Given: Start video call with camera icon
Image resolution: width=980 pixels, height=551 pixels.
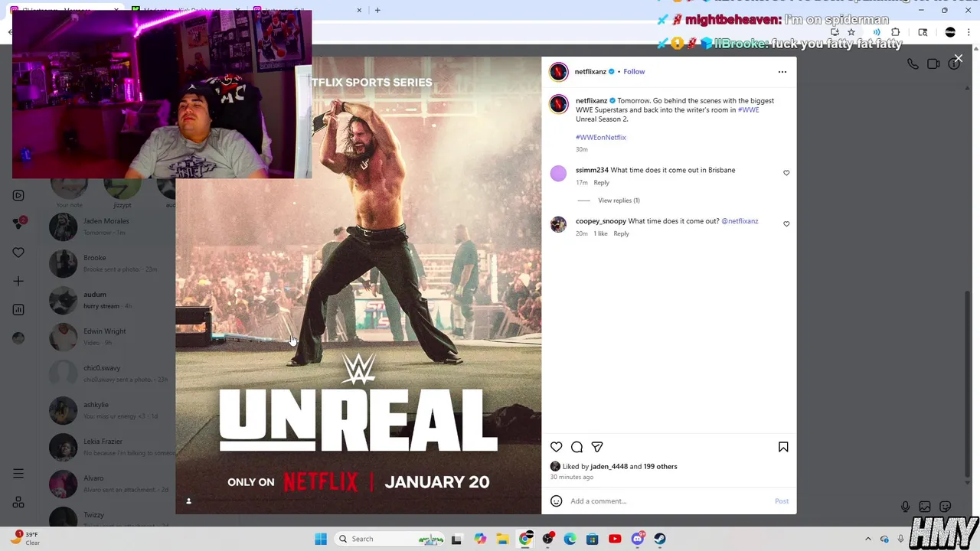Looking at the screenshot, I should [933, 64].
